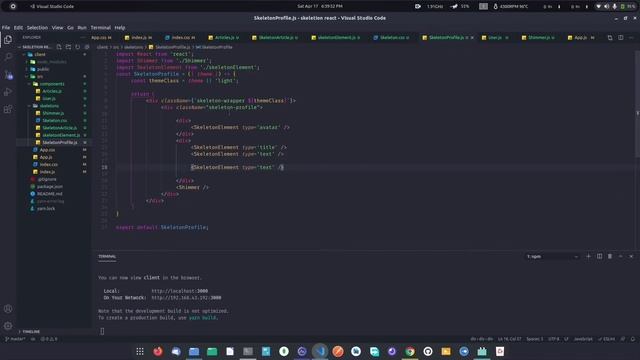640x360 pixels.
Task: Click the ESLint status bar item
Action: coord(607,339)
